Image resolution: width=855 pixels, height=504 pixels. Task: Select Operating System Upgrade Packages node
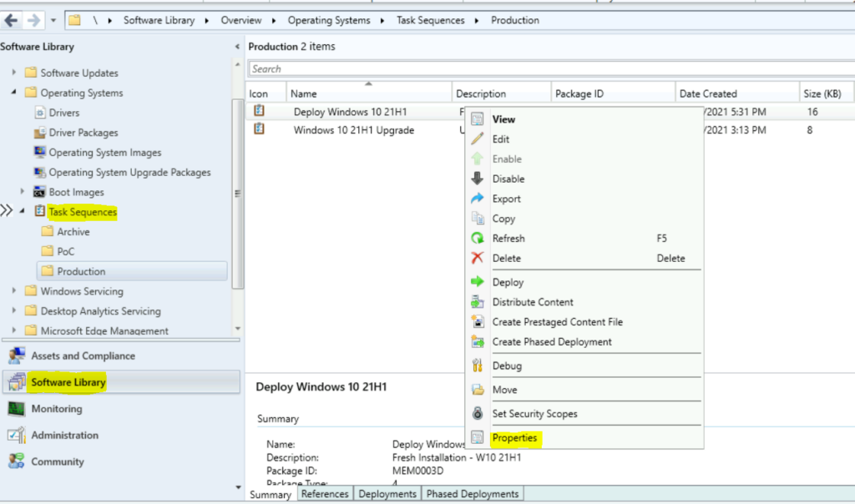[129, 172]
